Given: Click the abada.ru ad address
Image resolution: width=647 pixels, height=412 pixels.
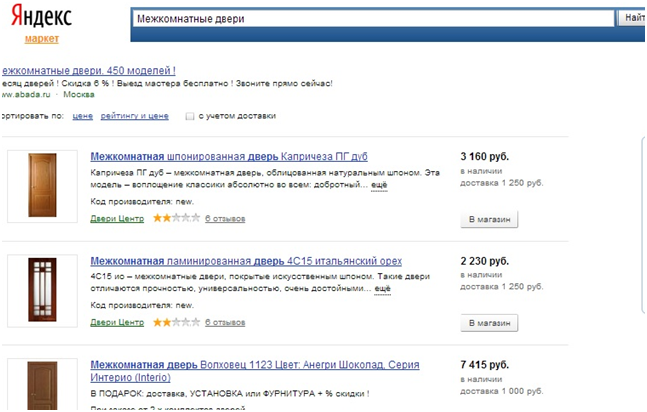Looking at the screenshot, I should point(26,95).
